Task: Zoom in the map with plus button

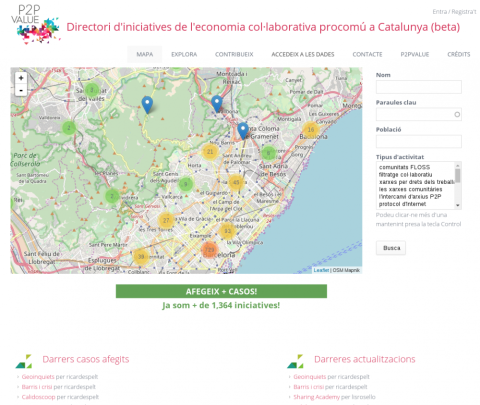Action: [21, 78]
